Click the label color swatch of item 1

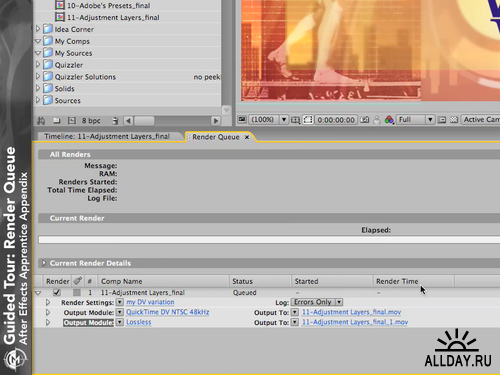click(x=77, y=292)
